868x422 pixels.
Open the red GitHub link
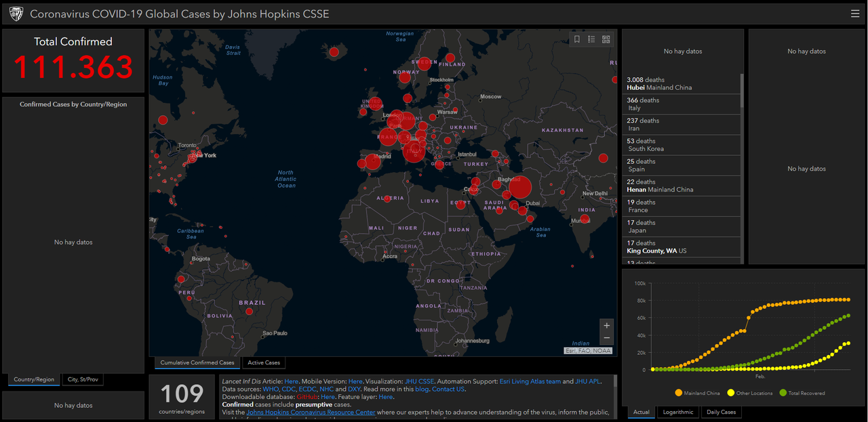tap(307, 397)
